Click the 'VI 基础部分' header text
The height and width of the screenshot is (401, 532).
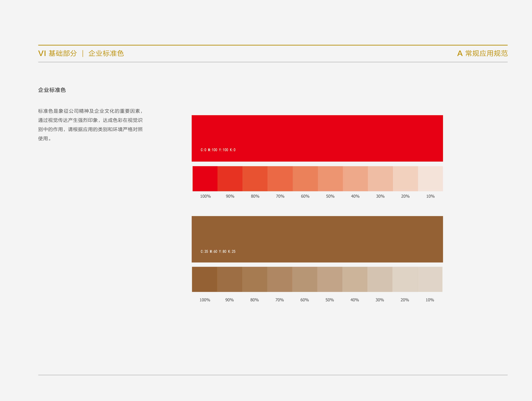click(57, 53)
